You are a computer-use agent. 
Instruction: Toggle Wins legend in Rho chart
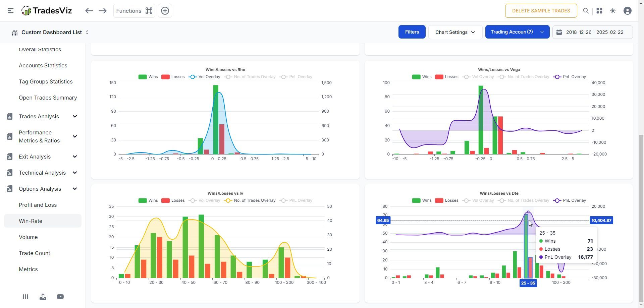[x=148, y=77]
